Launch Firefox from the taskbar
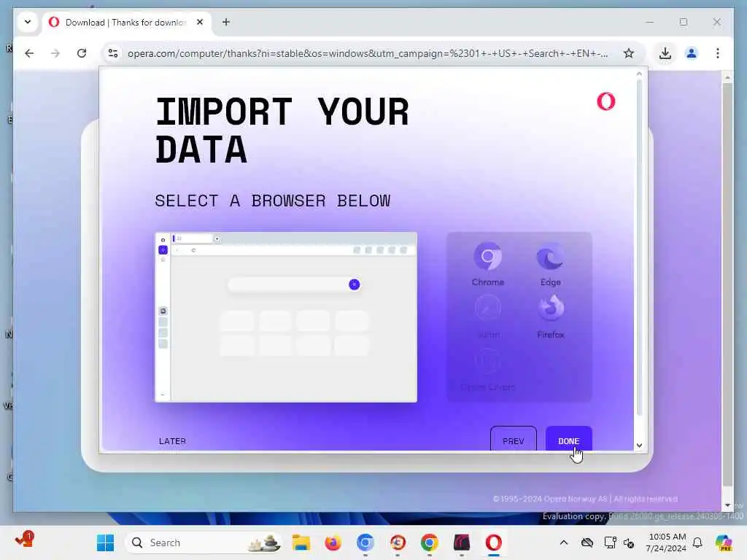Screen dimensions: 747x560 click(x=333, y=542)
